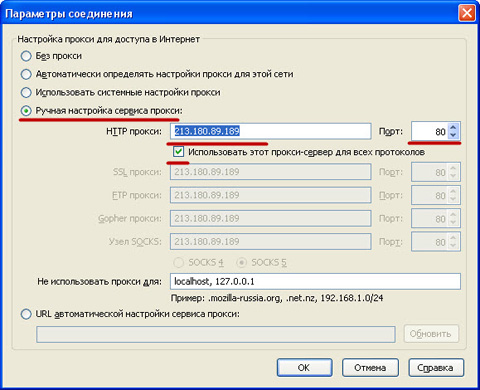Click the SSL proxy port field
480x390 pixels.
pos(429,172)
